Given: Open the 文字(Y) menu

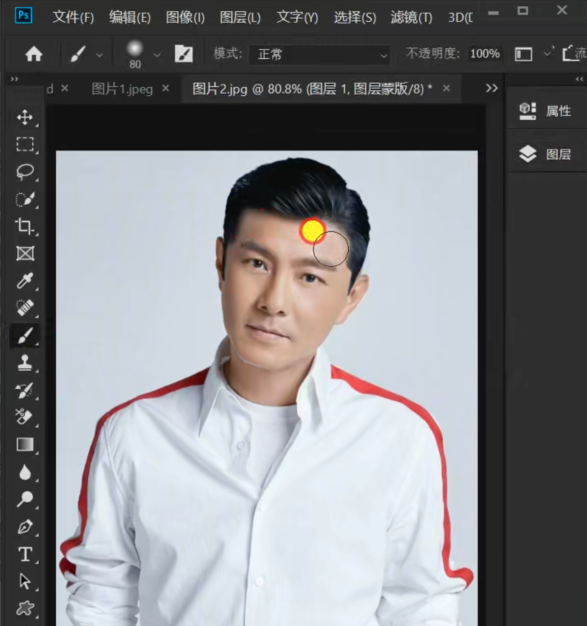Looking at the screenshot, I should click(x=297, y=17).
